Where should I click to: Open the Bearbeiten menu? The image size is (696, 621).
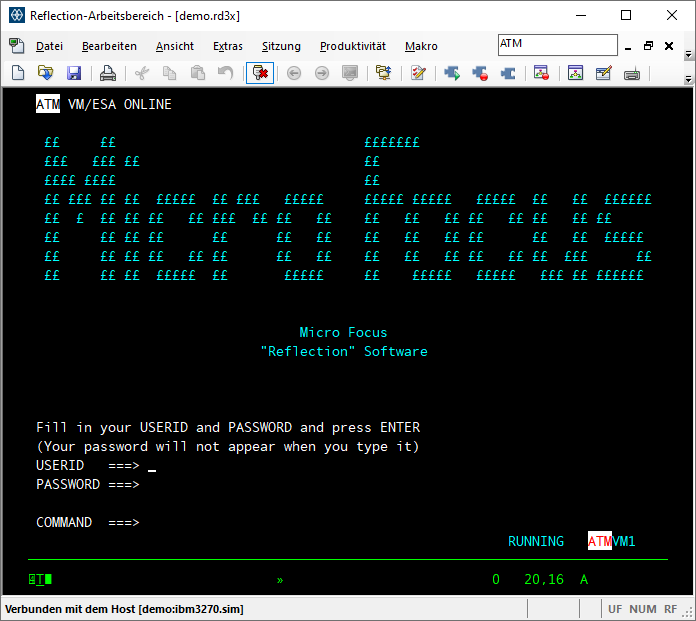109,46
